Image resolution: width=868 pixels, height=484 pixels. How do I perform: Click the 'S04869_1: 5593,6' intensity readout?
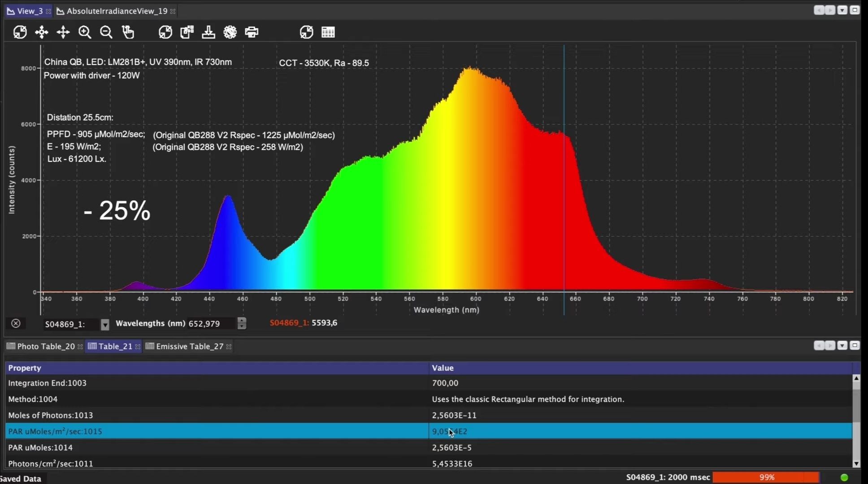(304, 323)
